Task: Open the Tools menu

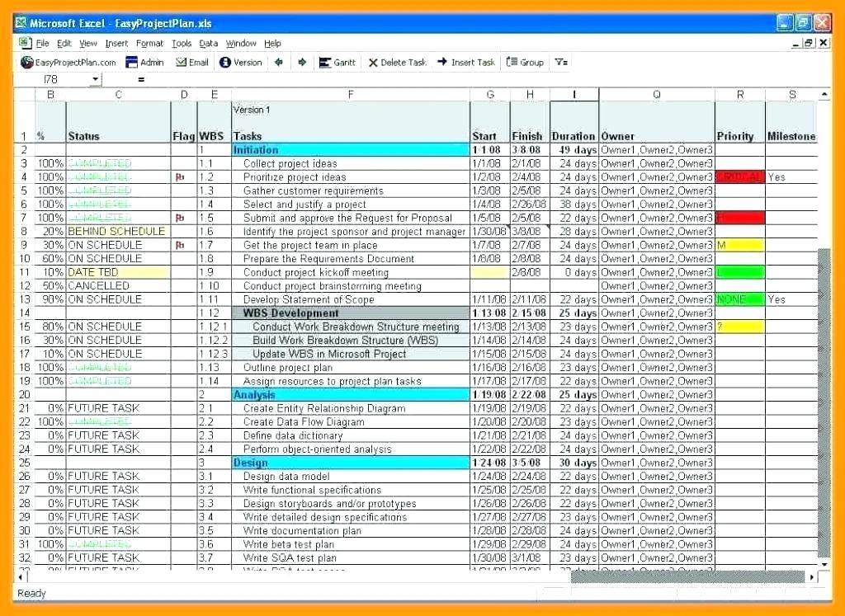Action: (x=182, y=44)
